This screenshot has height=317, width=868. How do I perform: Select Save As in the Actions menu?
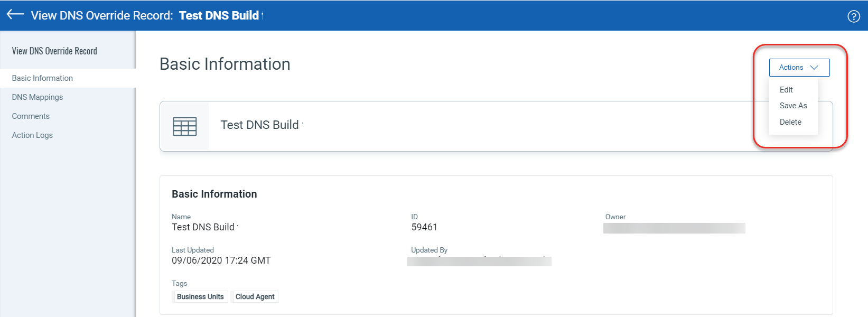793,106
